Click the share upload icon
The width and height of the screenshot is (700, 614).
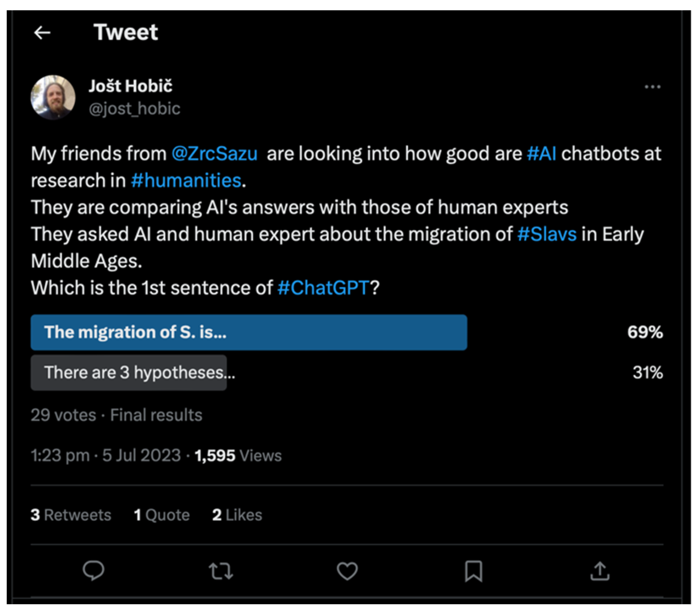(600, 571)
